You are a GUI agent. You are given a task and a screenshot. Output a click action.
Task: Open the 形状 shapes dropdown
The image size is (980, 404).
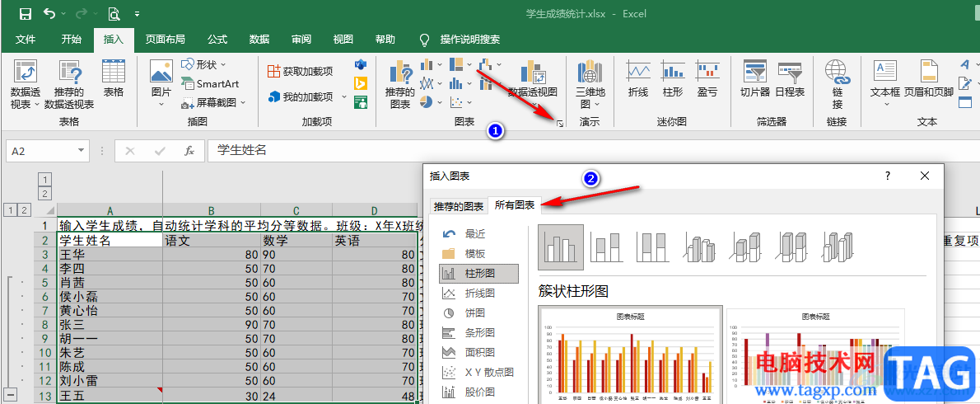203,64
